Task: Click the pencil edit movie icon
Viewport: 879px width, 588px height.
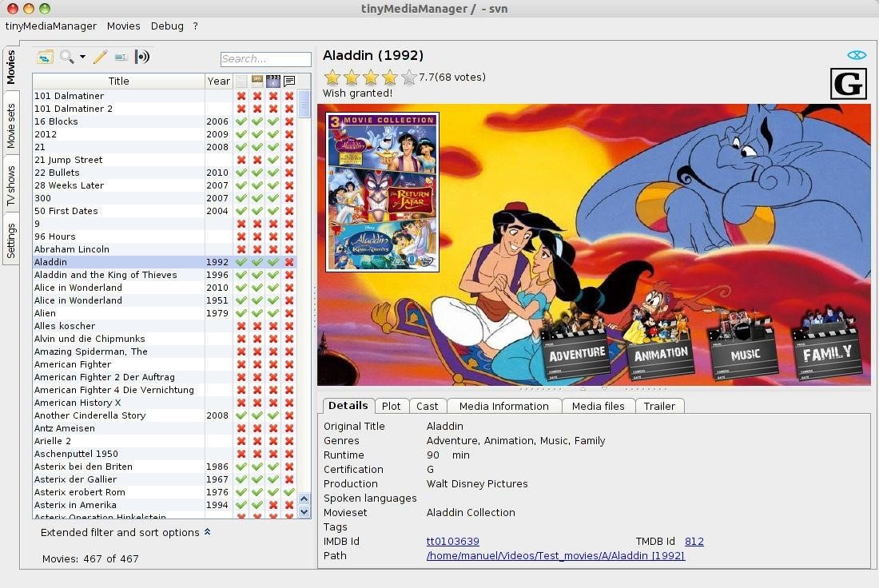Action: click(x=100, y=57)
